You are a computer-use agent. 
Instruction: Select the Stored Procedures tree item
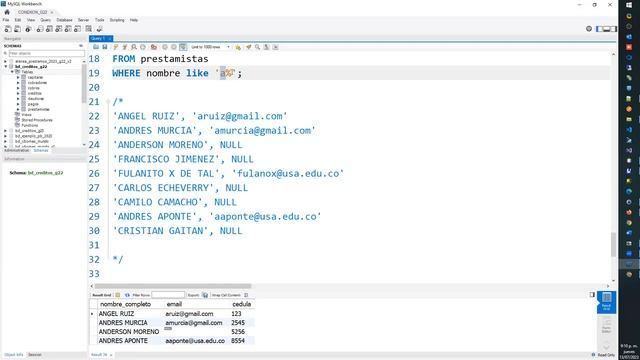[37, 120]
